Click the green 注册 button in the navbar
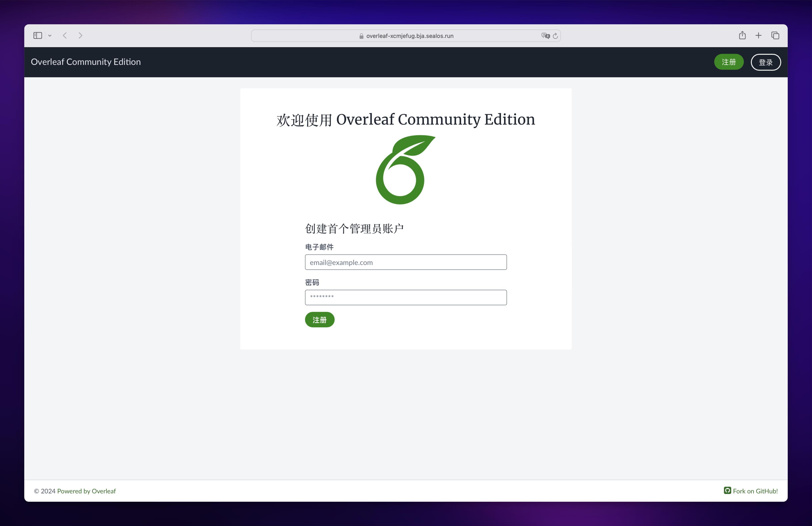The width and height of the screenshot is (812, 526). pos(728,62)
